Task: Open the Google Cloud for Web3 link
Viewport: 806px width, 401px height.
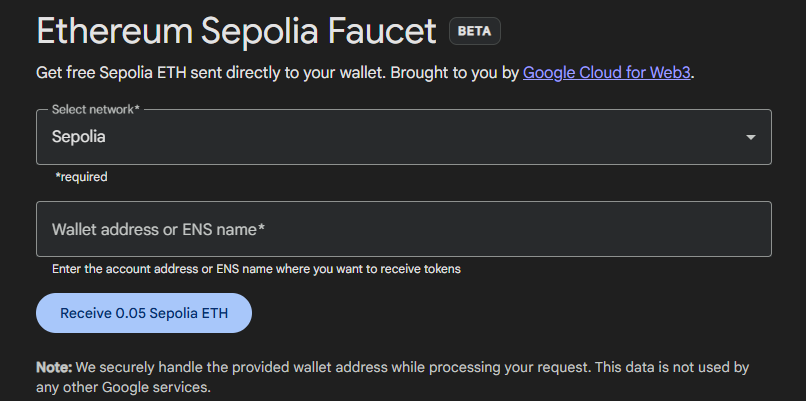Action: (607, 72)
